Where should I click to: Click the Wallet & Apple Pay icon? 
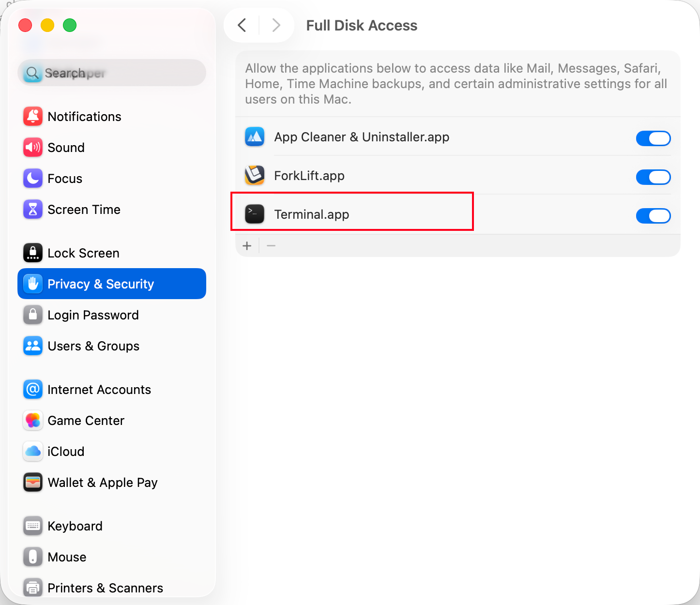click(33, 483)
